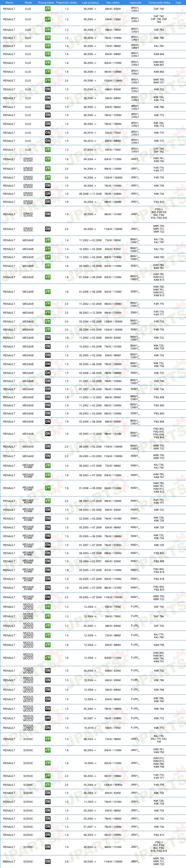Image resolution: width=186 pixels, height=868 pixels.
Task: Select the 94kW / 128KM power cell
Action: tap(113, 72)
